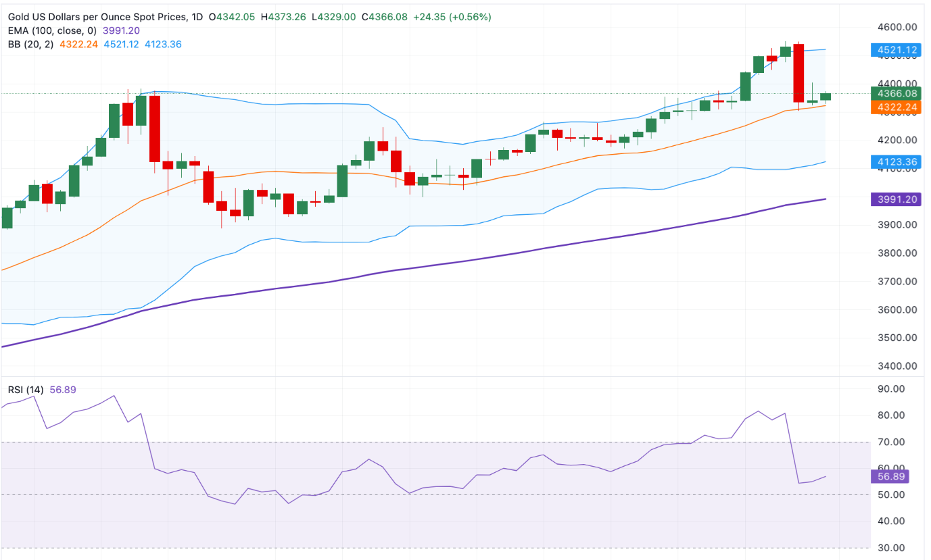Image resolution: width=931 pixels, height=560 pixels.
Task: Click the Gold US Dollars per Ounce chart title
Action: [95, 17]
